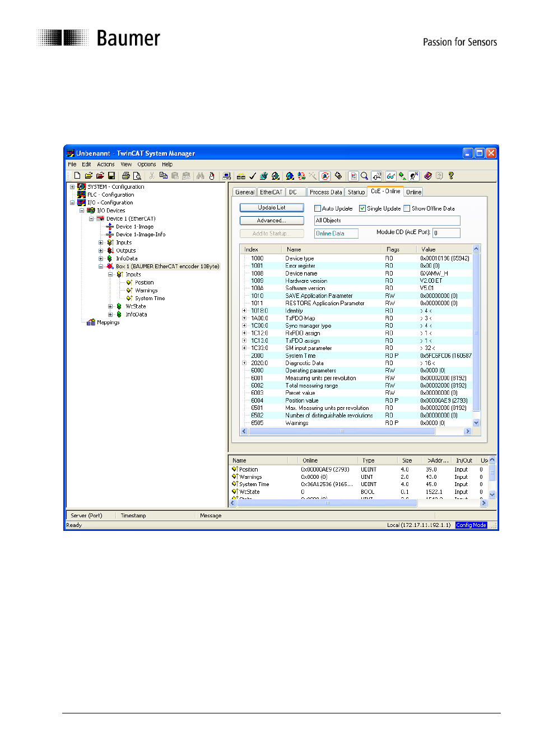The width and height of the screenshot is (535, 756).
Task: Click the red Outputs node icon
Action: coord(110,251)
